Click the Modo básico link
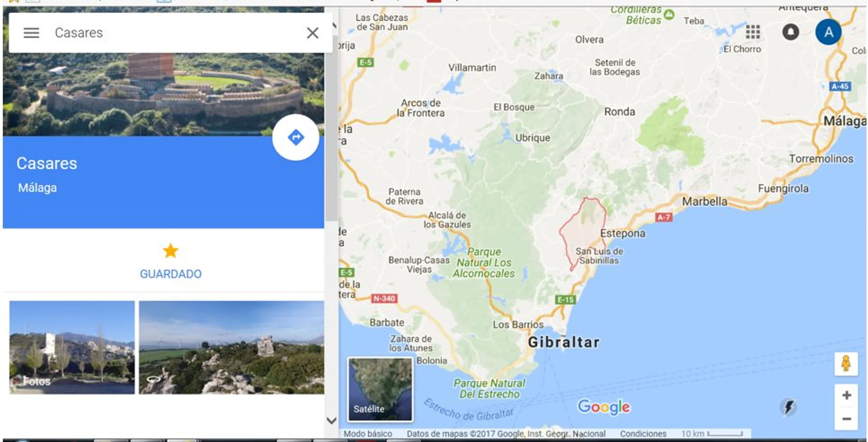 [x=368, y=433]
